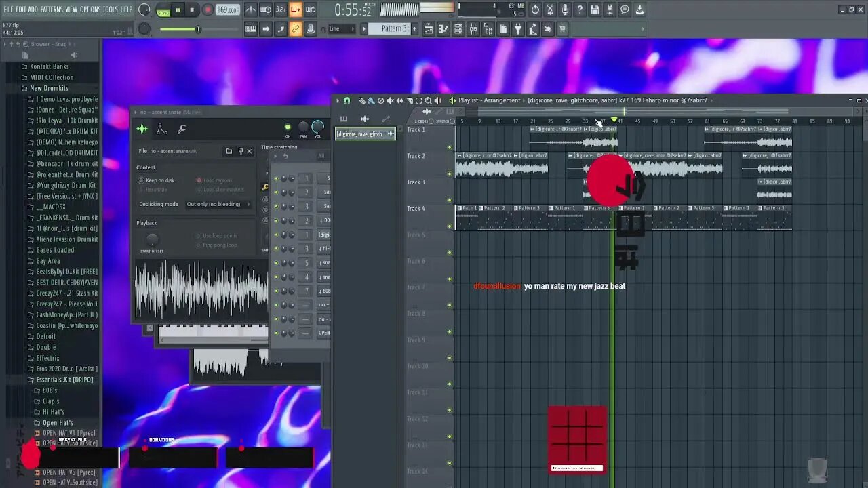Open the FILE menu
This screenshot has height=488, width=868.
pyautogui.click(x=8, y=9)
